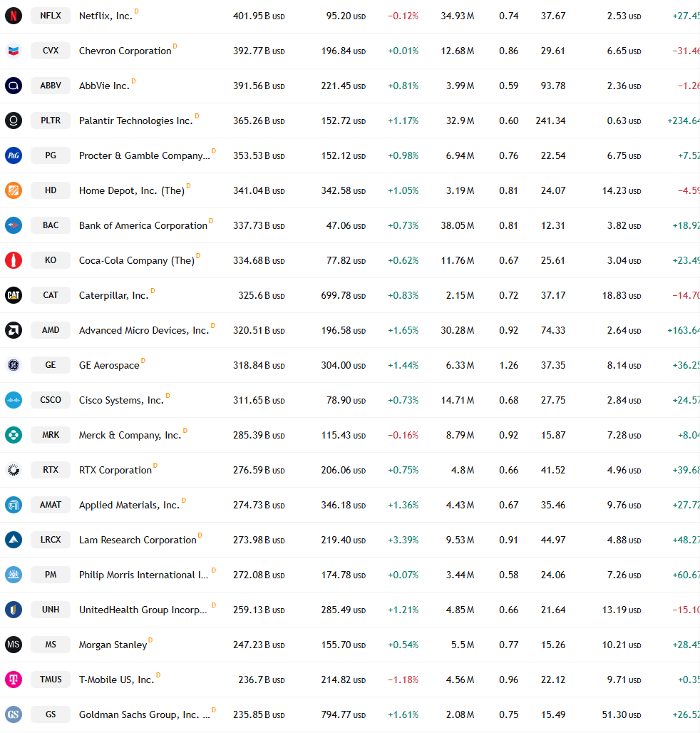
Task: Click Cisco's EPS value 2.84 USD
Action: 624,400
